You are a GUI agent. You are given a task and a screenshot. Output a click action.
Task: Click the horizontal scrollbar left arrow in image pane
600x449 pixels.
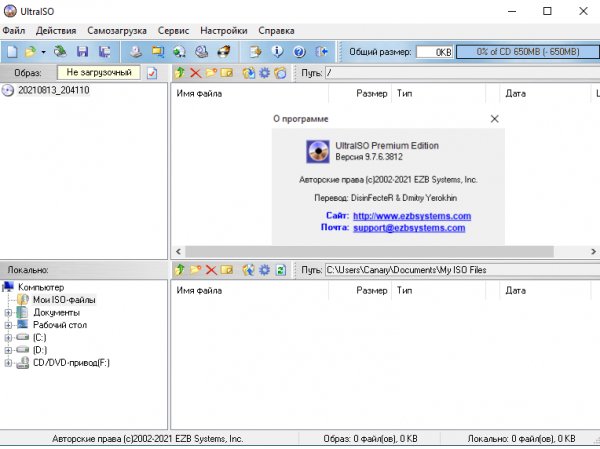178,251
